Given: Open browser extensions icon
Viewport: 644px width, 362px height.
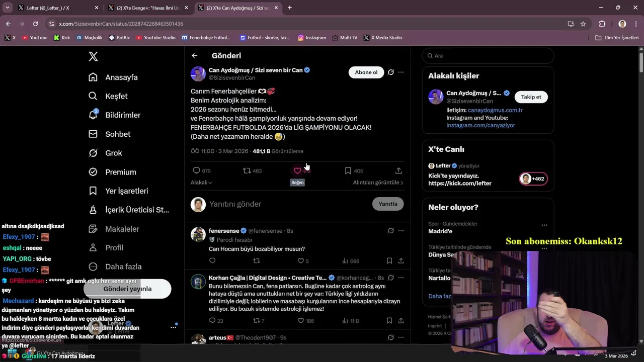Looking at the screenshot, I should click(602, 24).
